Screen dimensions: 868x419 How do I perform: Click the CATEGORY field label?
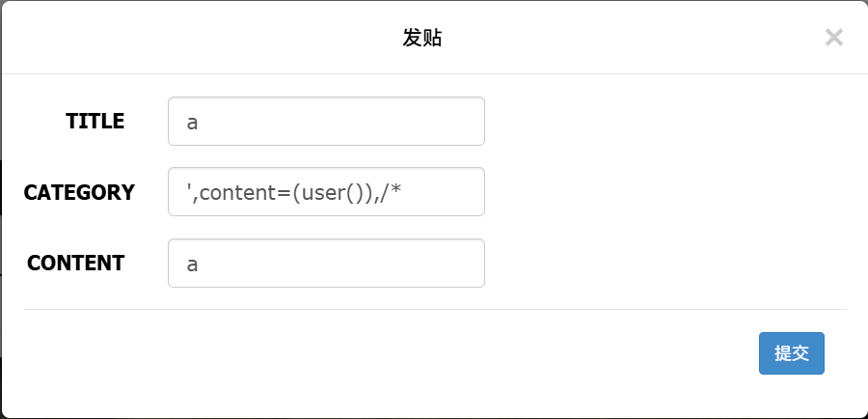pyautogui.click(x=79, y=192)
